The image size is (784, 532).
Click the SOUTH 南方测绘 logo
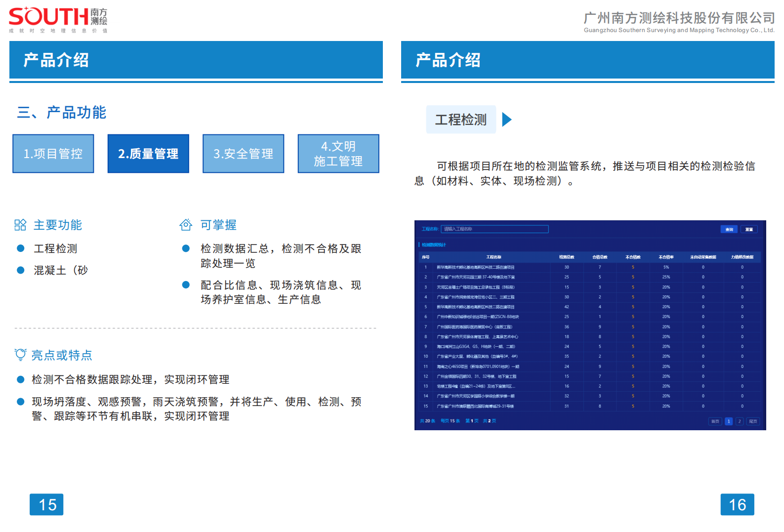[58, 20]
